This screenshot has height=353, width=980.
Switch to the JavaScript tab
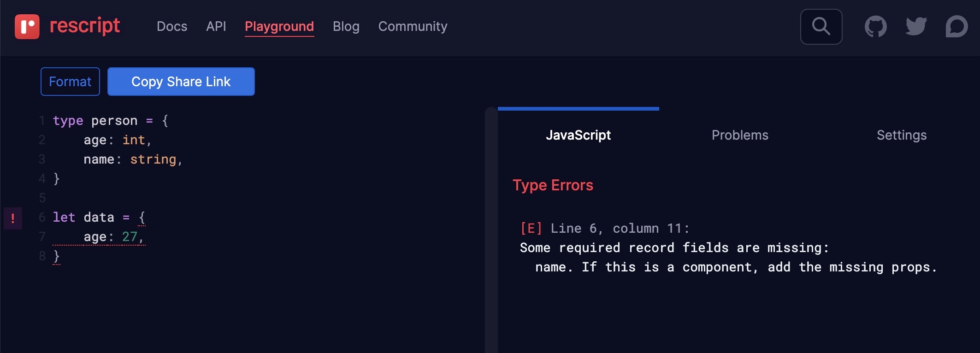tap(578, 135)
